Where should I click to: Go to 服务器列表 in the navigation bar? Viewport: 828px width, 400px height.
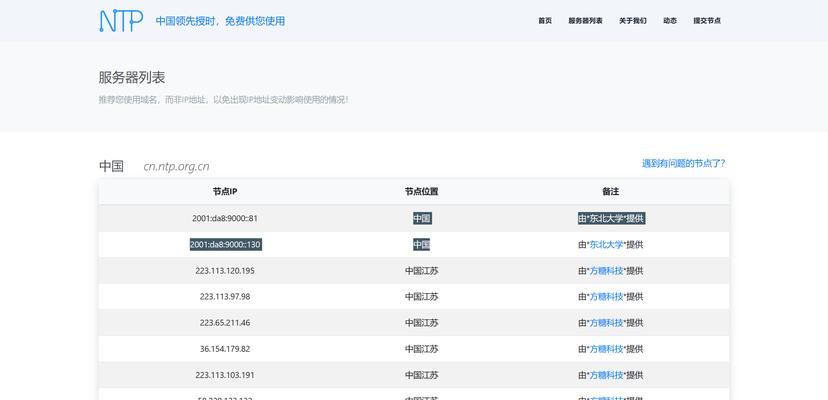(x=585, y=21)
